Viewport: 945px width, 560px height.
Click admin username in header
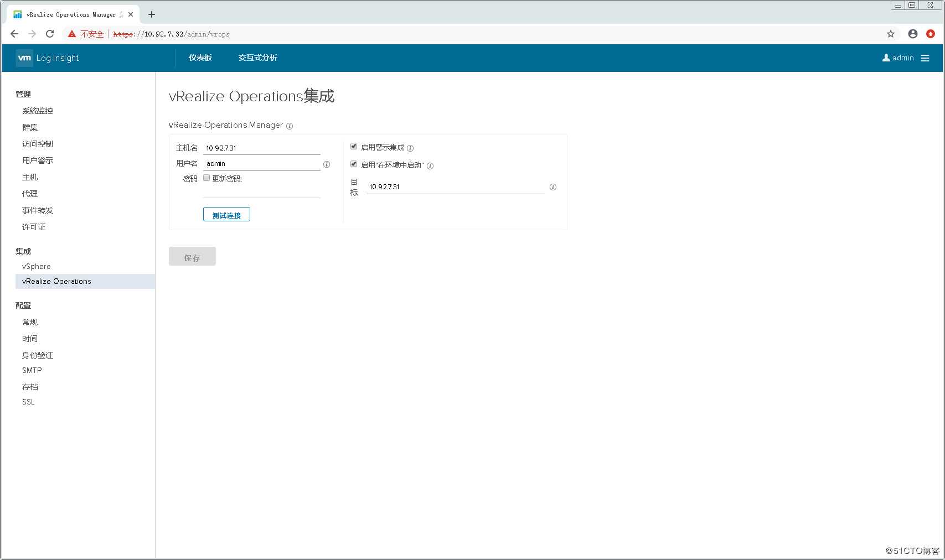point(903,58)
